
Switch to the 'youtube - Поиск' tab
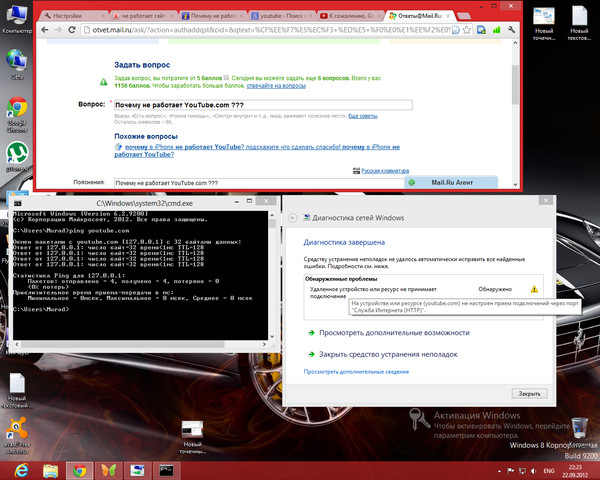(x=281, y=16)
